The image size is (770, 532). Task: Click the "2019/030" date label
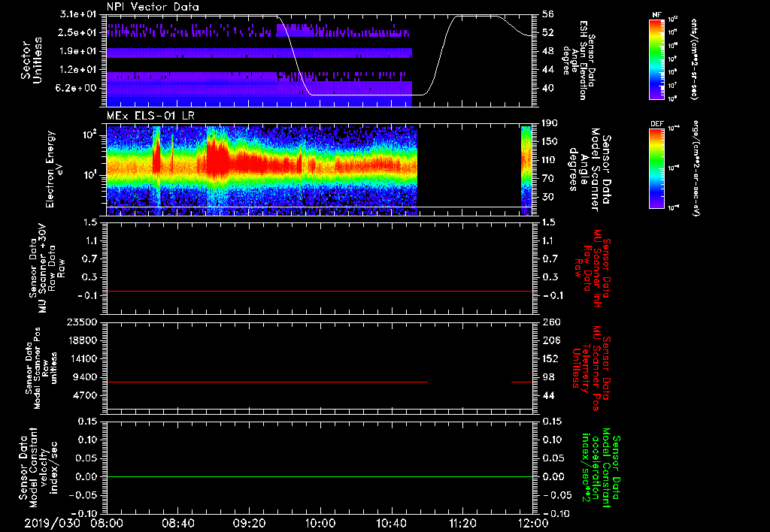point(53,523)
